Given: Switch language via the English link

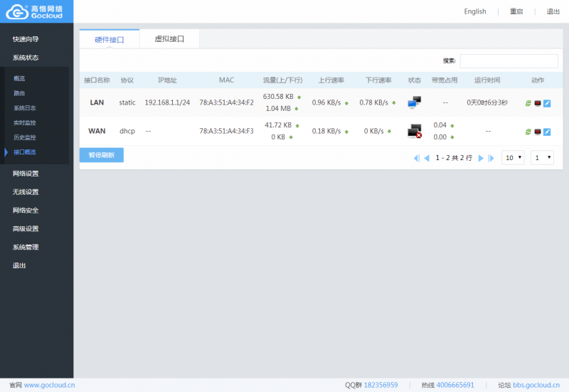Looking at the screenshot, I should [475, 11].
